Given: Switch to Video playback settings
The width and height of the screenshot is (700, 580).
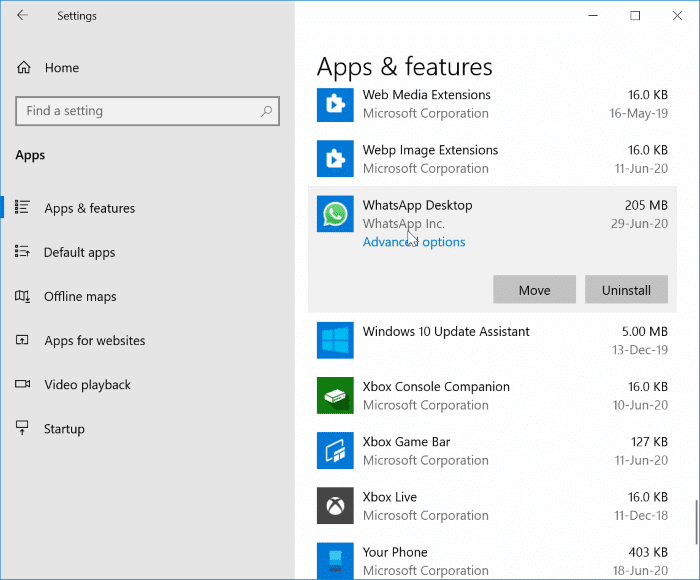Looking at the screenshot, I should pos(147,385).
